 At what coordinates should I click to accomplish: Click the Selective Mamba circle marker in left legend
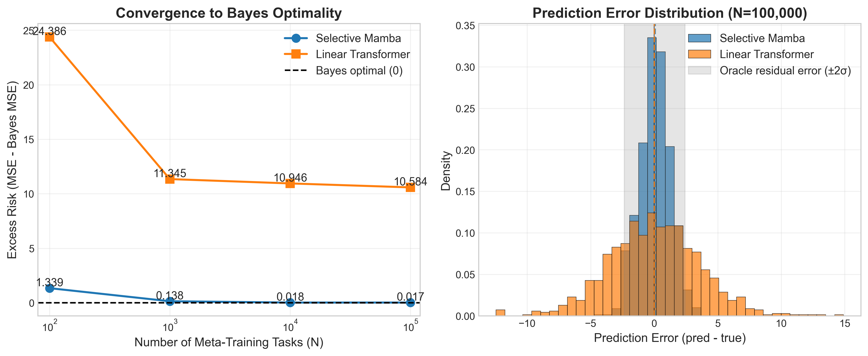[295, 38]
